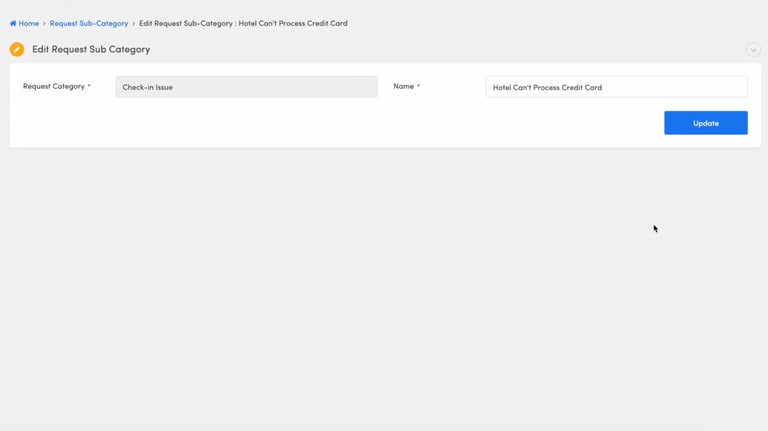Viewport: 768px width, 431px height.
Task: Click the Request Category field showing Check-in Issue
Action: click(246, 87)
